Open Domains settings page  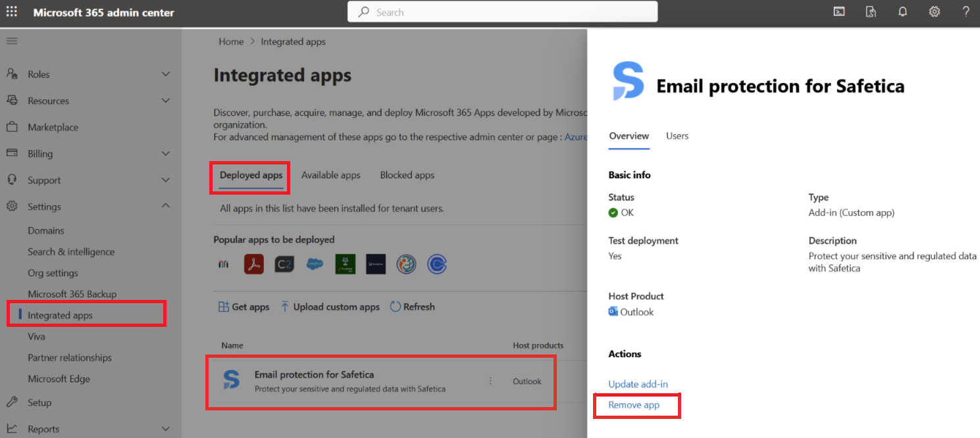coord(46,231)
